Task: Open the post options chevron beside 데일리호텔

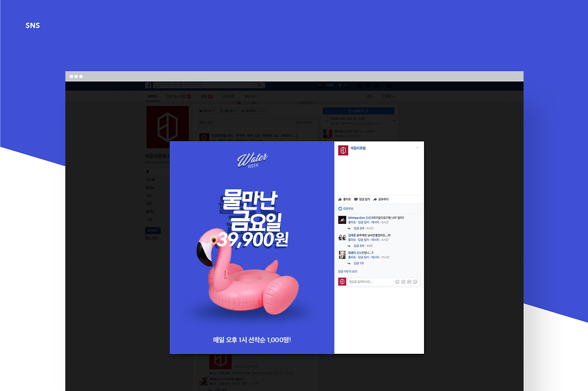Action: (x=418, y=148)
